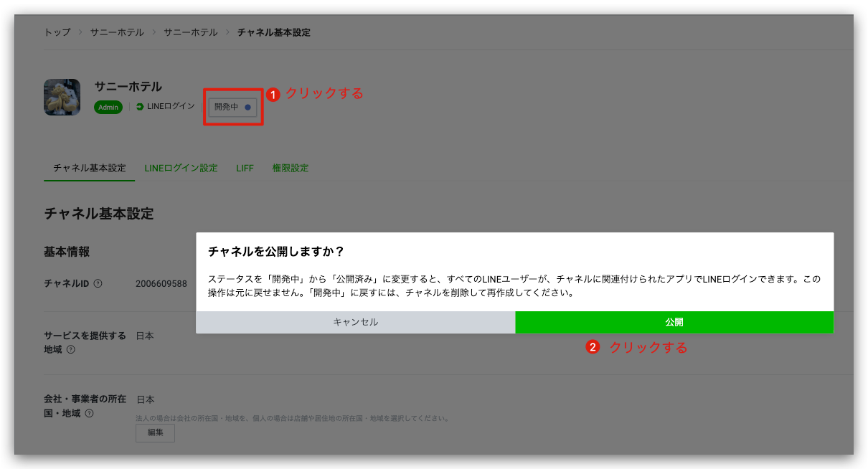Image resolution: width=868 pixels, height=469 pixels.
Task: Click the green LINEログイン channel type icon
Action: point(139,107)
